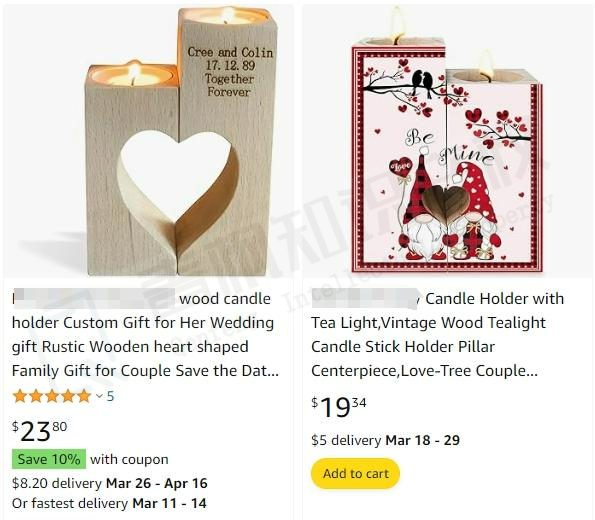Click $5 delivery Mar 18 - 29 text
Image resolution: width=595 pixels, height=520 pixels.
click(386, 440)
